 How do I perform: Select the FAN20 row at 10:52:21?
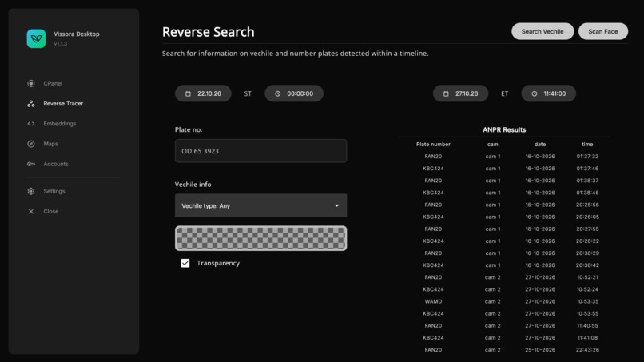(504, 277)
